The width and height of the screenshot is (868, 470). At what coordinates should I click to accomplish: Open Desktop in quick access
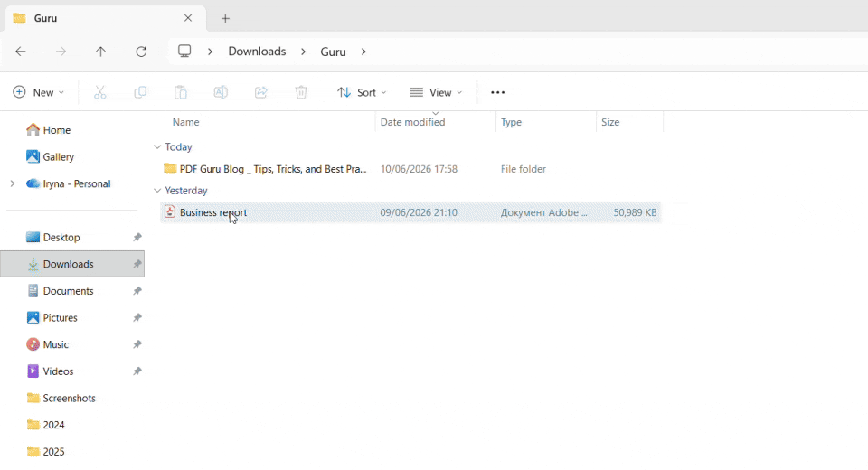coord(53,238)
